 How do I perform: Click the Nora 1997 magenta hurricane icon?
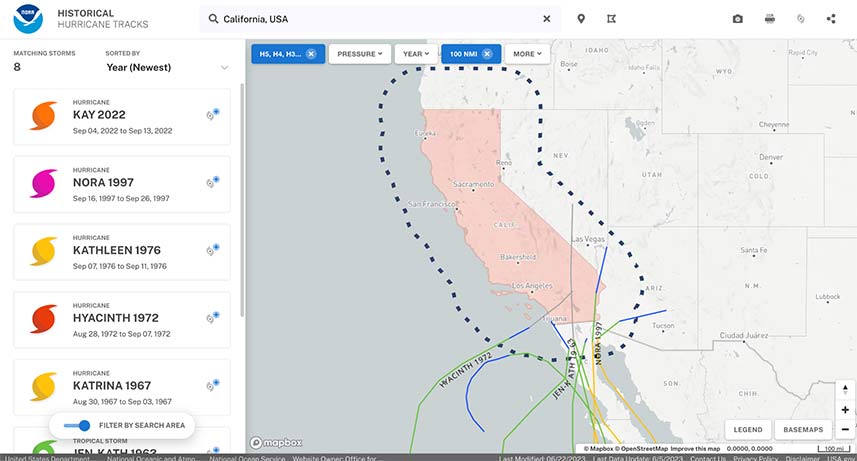[x=43, y=184]
